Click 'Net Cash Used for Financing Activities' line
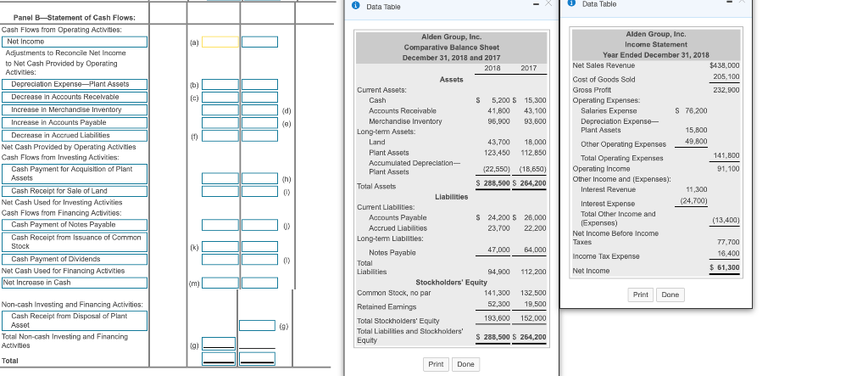Viewport: 868px width, 376px height. pyautogui.click(x=63, y=271)
